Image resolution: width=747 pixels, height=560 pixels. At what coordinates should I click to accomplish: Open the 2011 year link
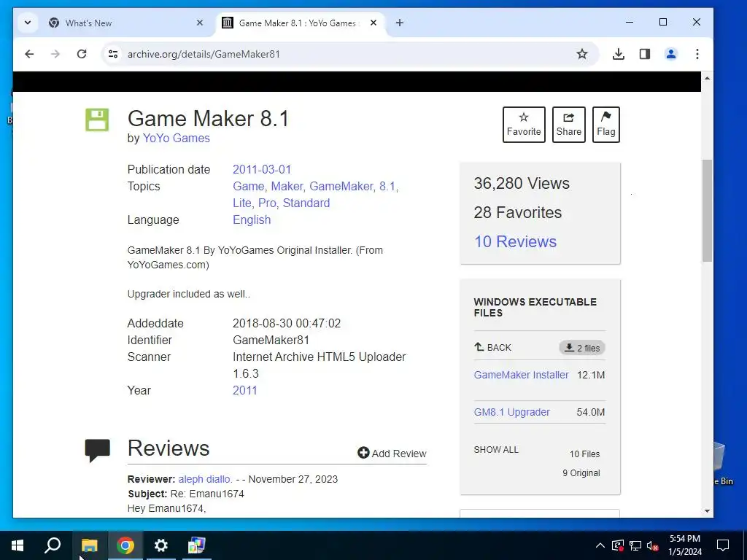pos(245,391)
